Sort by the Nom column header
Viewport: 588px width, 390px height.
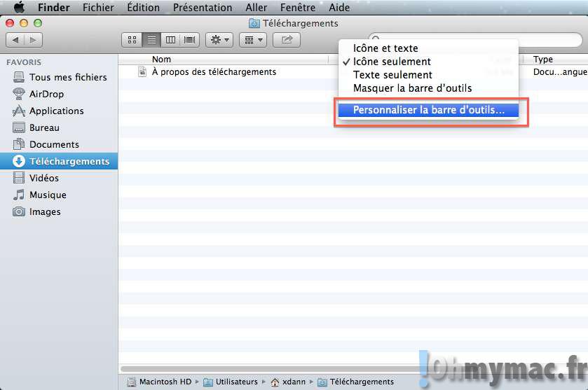click(x=162, y=60)
